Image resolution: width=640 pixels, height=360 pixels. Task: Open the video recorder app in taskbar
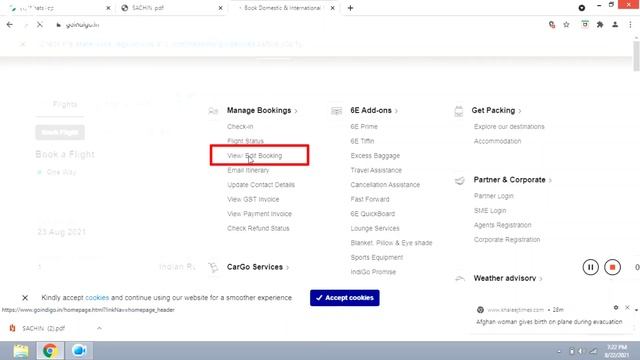click(79, 351)
